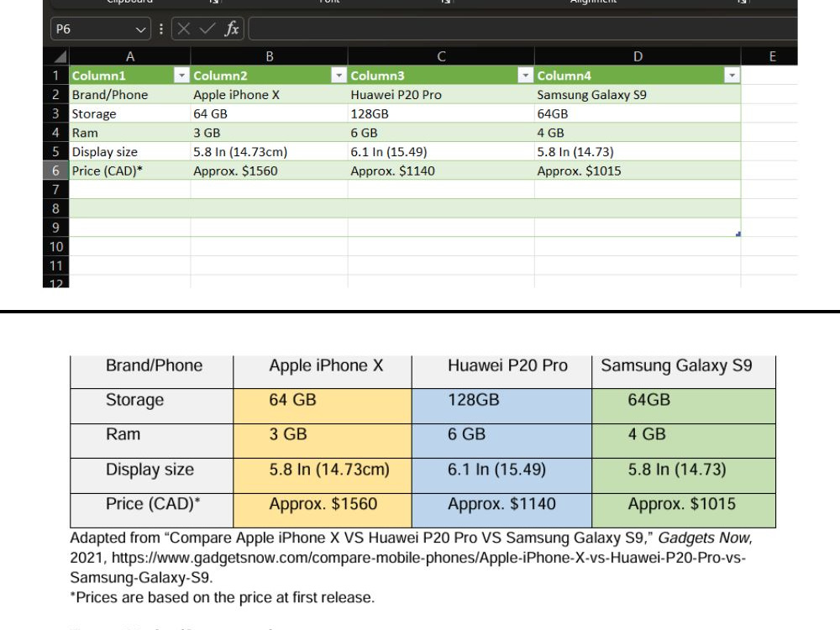Select row 6 header
This screenshot has width=840, height=630.
[x=55, y=171]
